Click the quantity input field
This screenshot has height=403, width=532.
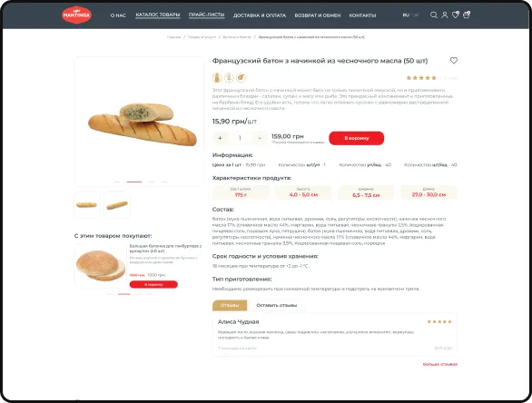coord(240,138)
